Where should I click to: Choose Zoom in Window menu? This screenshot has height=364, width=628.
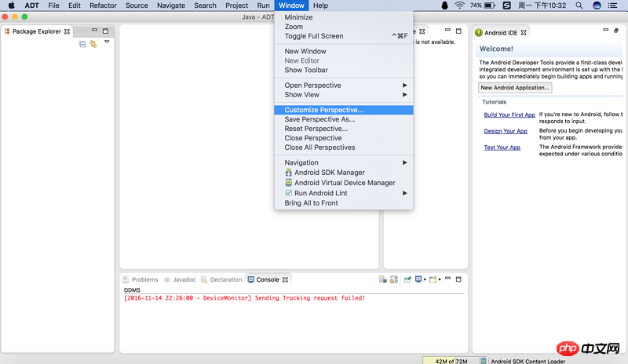(344, 27)
